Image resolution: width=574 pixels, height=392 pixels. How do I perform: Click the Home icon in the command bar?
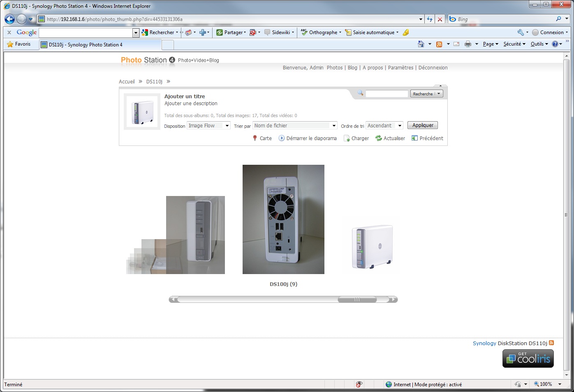[421, 44]
